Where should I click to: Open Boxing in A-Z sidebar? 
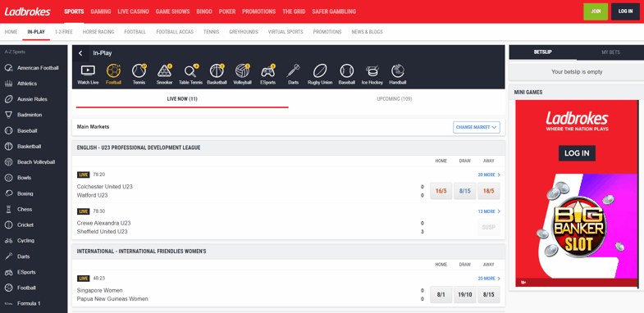34,193
